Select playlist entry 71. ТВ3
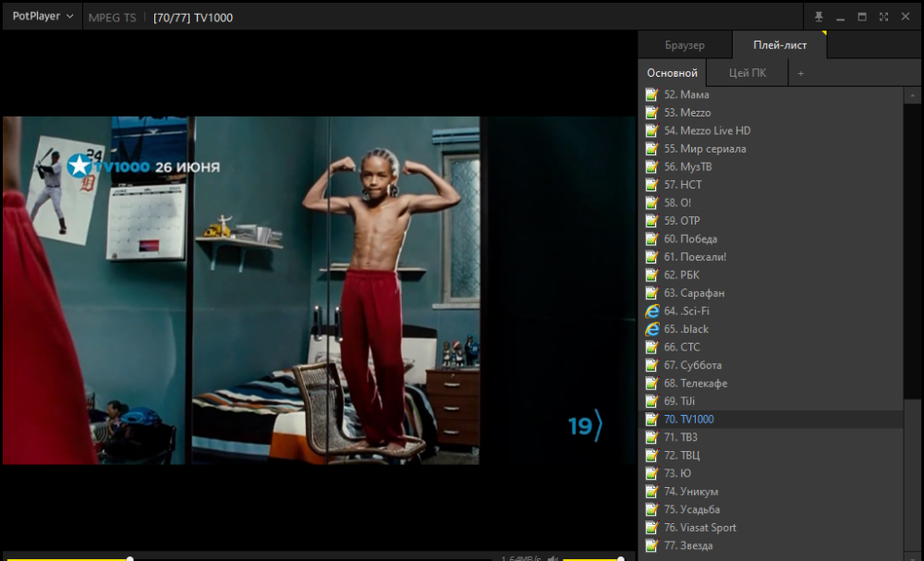Image resolution: width=924 pixels, height=561 pixels. click(x=771, y=436)
